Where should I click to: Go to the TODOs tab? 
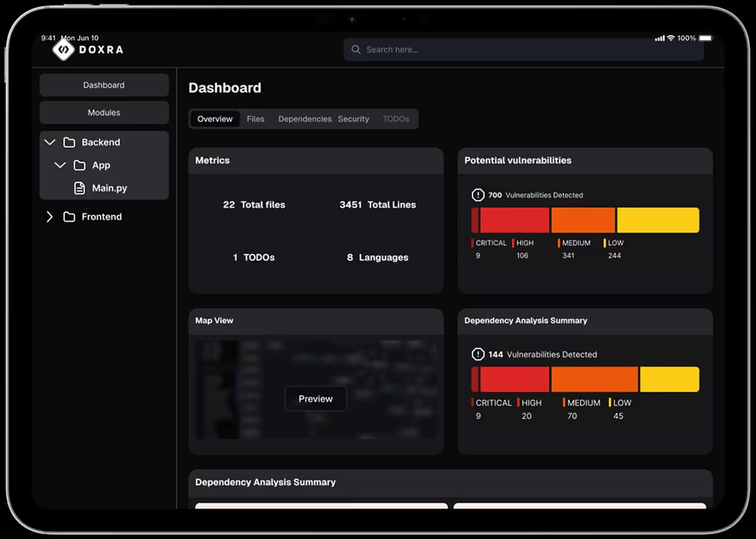(x=396, y=119)
